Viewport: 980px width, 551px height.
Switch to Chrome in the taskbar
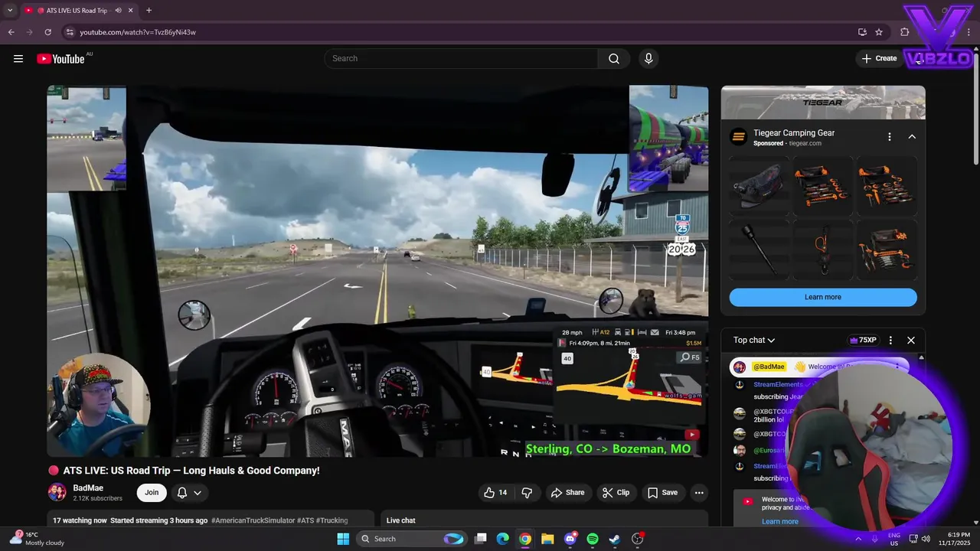(525, 539)
